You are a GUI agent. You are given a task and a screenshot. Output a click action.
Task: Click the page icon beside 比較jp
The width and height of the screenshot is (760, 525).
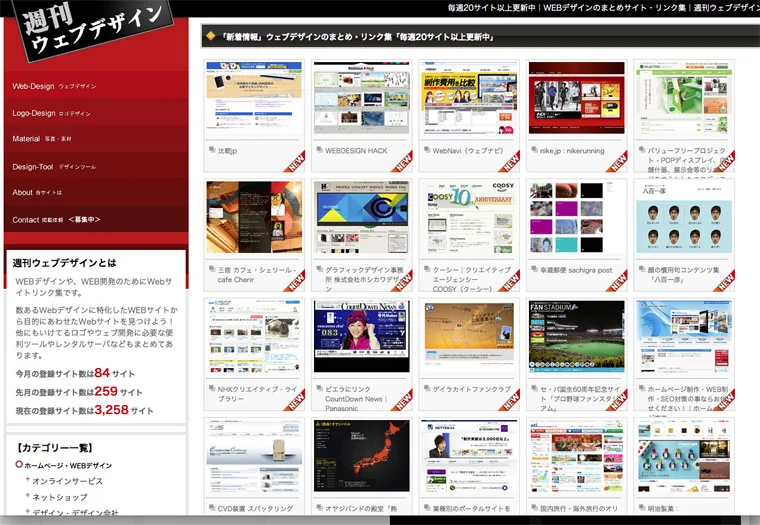click(212, 150)
